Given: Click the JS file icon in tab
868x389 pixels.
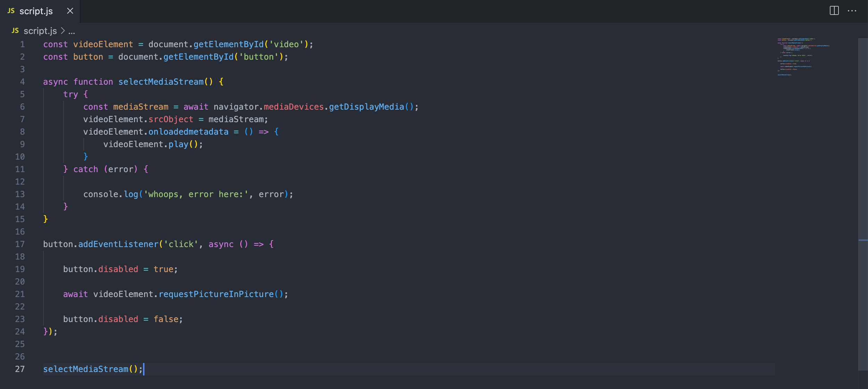Looking at the screenshot, I should point(11,11).
